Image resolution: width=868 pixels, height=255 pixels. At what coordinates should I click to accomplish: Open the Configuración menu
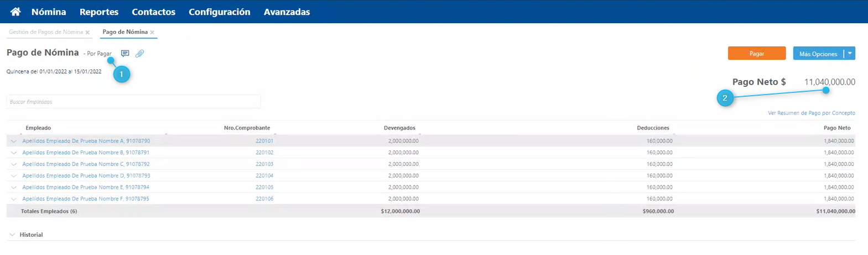click(x=219, y=12)
